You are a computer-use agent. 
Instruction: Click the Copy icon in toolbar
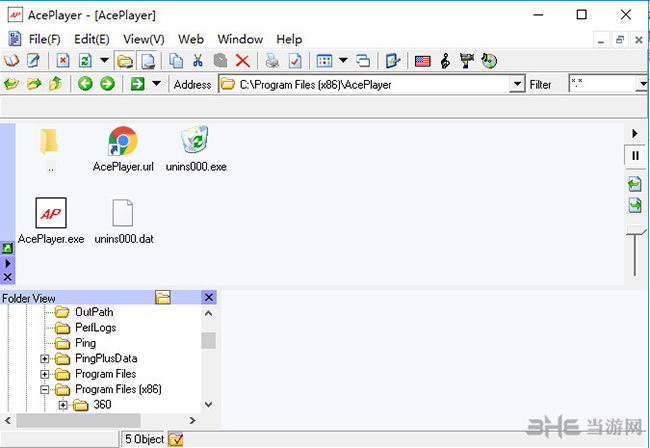(176, 61)
